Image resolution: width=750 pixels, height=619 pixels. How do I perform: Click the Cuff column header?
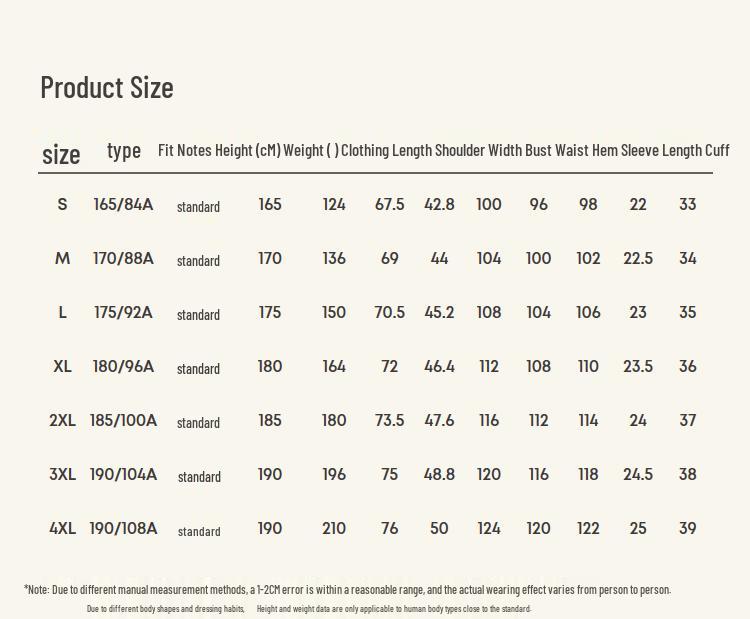(x=717, y=150)
